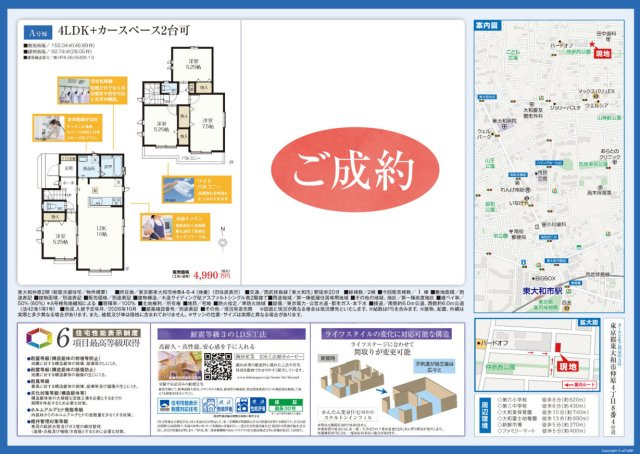Click BIGBOX on the guide map

click(545, 278)
